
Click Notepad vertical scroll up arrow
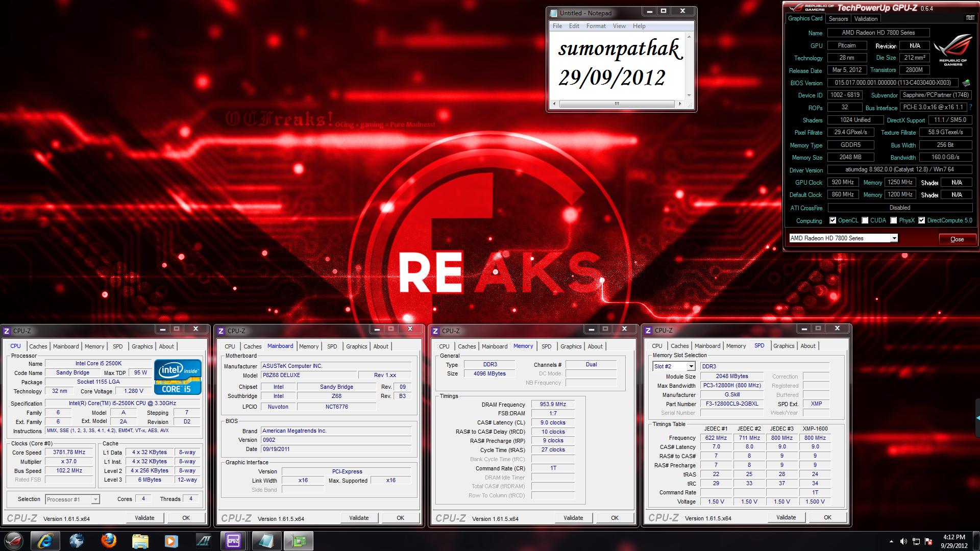[x=689, y=37]
